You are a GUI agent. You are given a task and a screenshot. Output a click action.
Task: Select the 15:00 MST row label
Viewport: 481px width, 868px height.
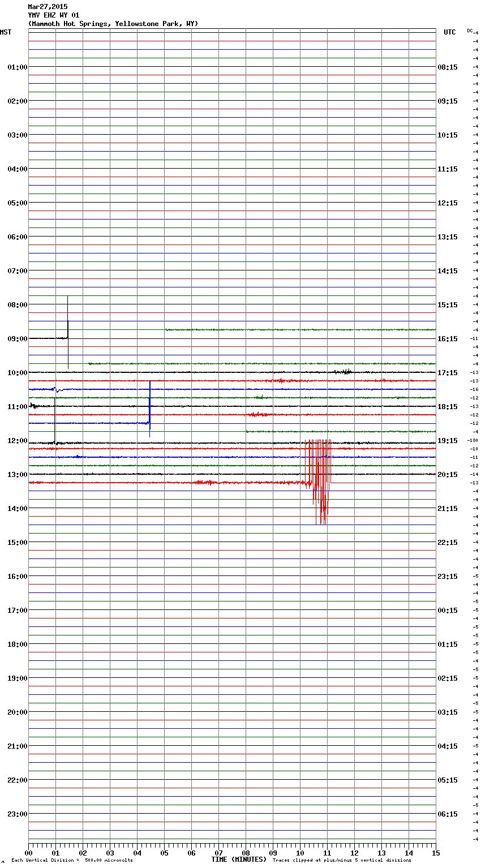(x=18, y=543)
